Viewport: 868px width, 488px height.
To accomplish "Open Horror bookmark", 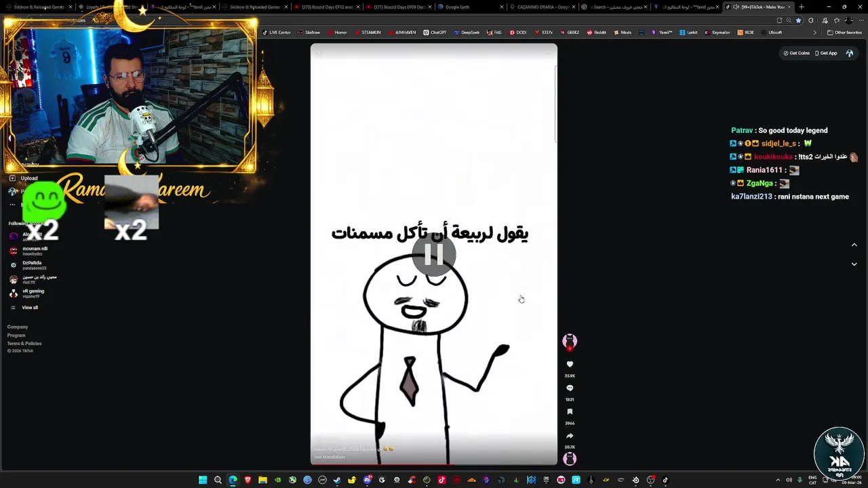I will (337, 33).
